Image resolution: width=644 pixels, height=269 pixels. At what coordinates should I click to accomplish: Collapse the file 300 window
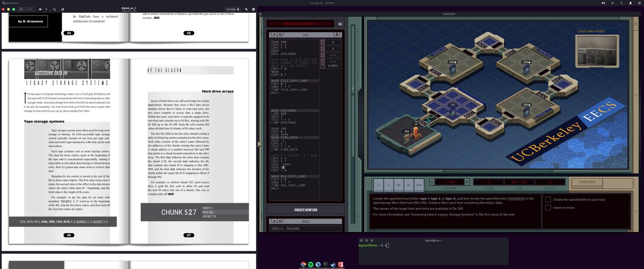(274, 221)
